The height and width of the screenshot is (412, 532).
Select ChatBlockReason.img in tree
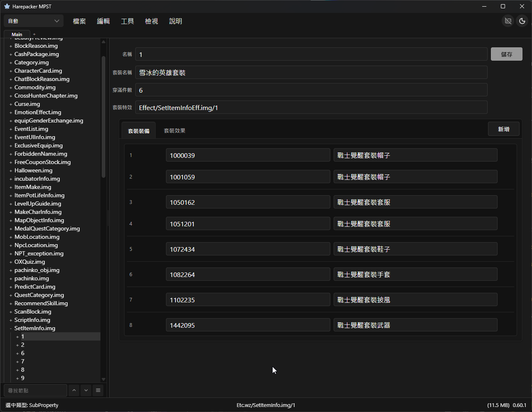coord(42,79)
